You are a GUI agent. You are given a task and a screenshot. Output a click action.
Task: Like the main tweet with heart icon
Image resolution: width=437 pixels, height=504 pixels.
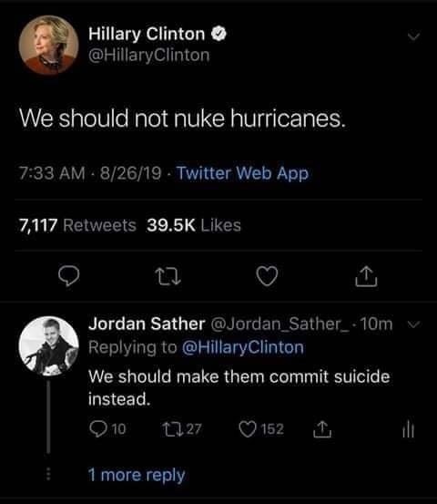pyautogui.click(x=267, y=276)
